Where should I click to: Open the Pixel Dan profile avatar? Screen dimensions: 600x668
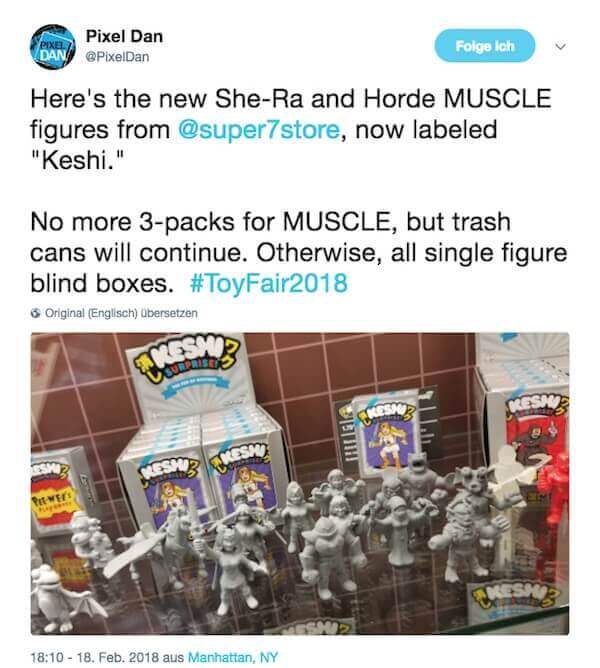pyautogui.click(x=52, y=47)
